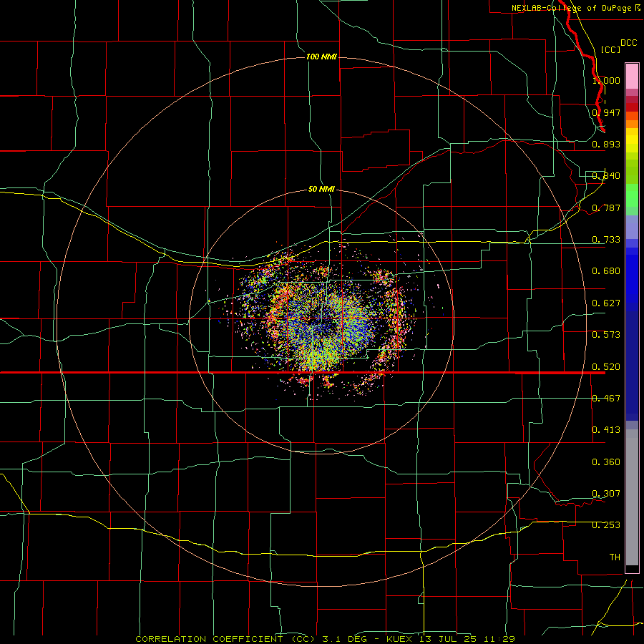Select the 0.680 legend value
Viewport: 644px width, 644px height.
606,271
